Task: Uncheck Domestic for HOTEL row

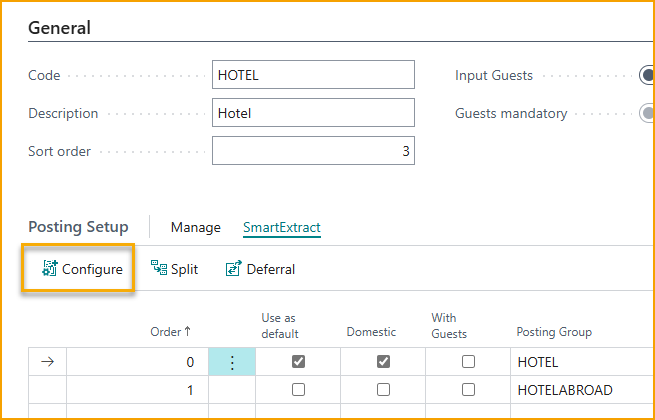Action: pos(383,363)
